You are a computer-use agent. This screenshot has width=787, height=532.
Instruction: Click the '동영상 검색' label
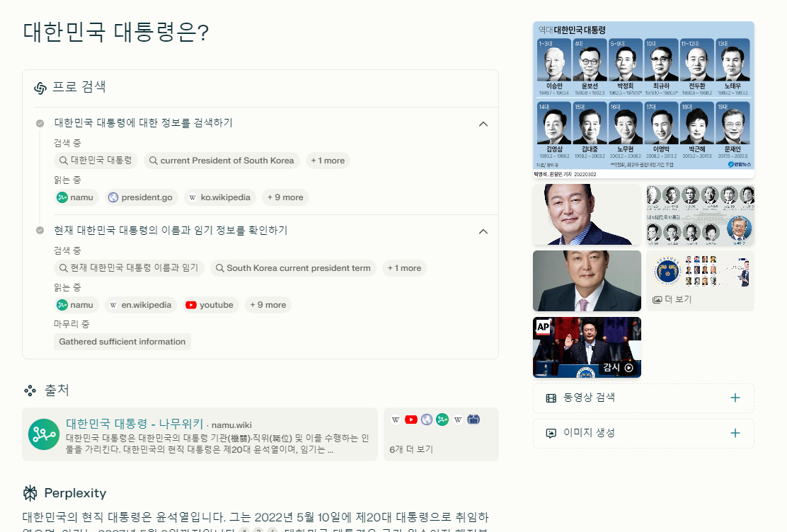click(x=589, y=398)
